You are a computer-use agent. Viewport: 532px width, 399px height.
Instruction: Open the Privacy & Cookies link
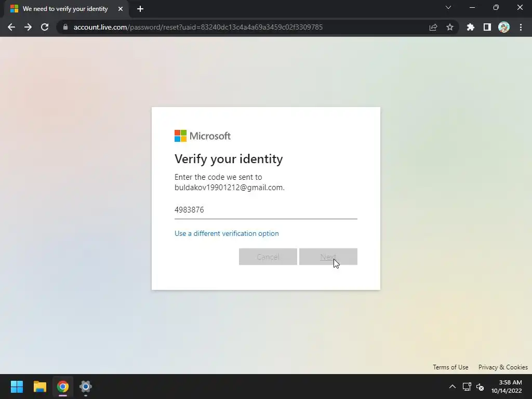pos(503,367)
